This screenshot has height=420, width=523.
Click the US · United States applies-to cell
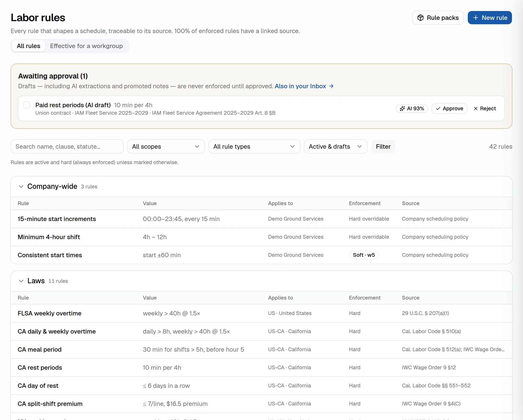pyautogui.click(x=290, y=313)
